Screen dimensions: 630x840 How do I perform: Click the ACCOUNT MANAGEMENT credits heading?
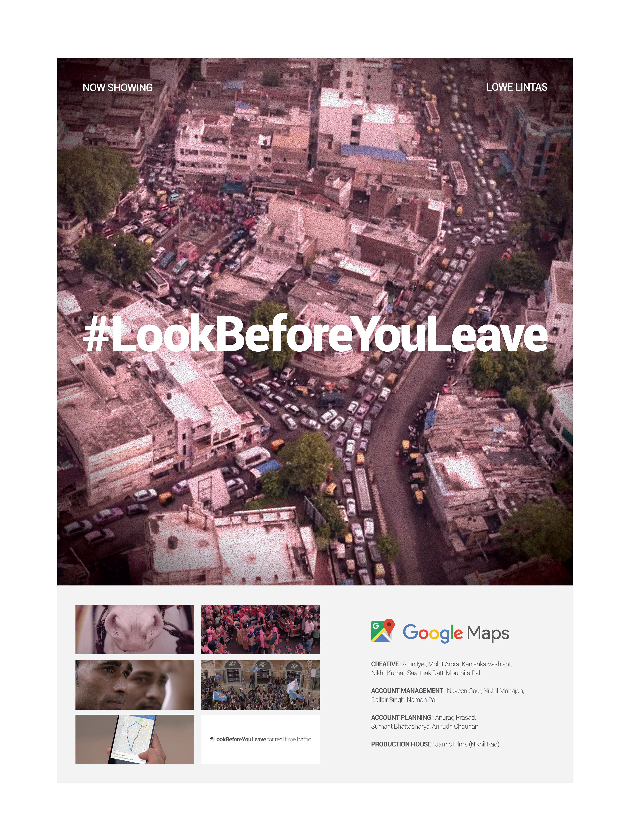coord(407,691)
